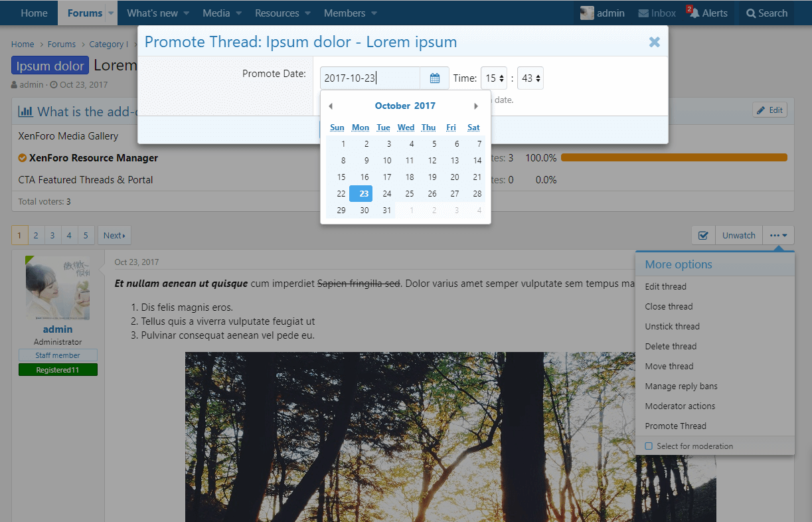Open the hour selector showing 15
The image size is (812, 522).
[494, 78]
